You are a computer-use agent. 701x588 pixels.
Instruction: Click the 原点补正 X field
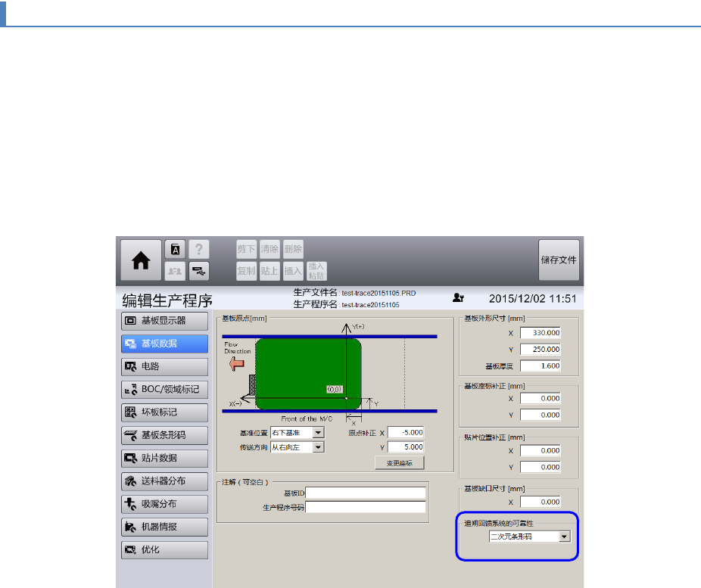(406, 433)
